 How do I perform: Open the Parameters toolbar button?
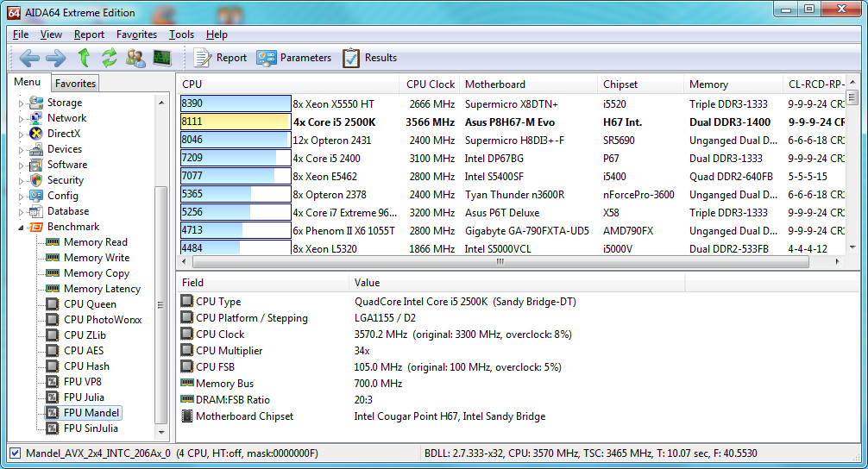click(x=294, y=58)
